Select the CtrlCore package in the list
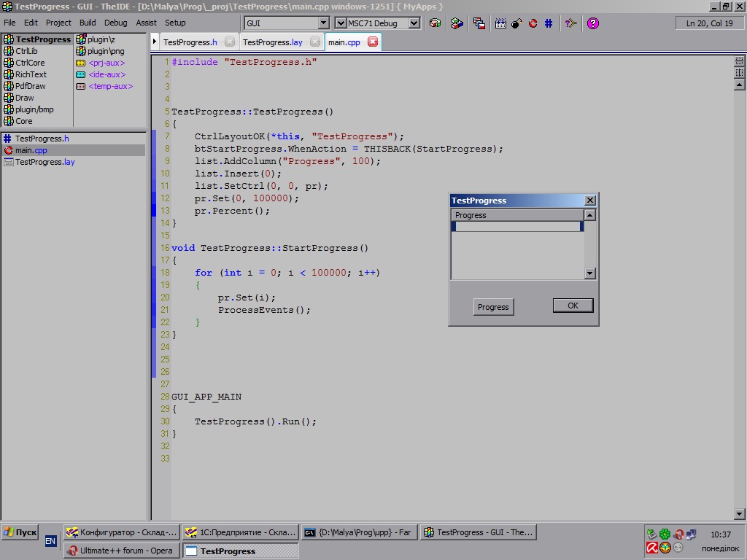 click(x=30, y=63)
